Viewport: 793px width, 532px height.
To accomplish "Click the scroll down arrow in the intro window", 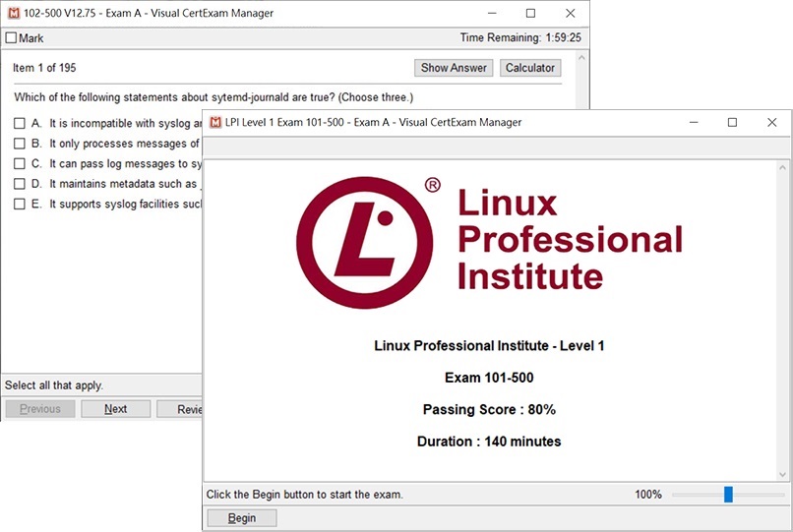I will click(782, 474).
